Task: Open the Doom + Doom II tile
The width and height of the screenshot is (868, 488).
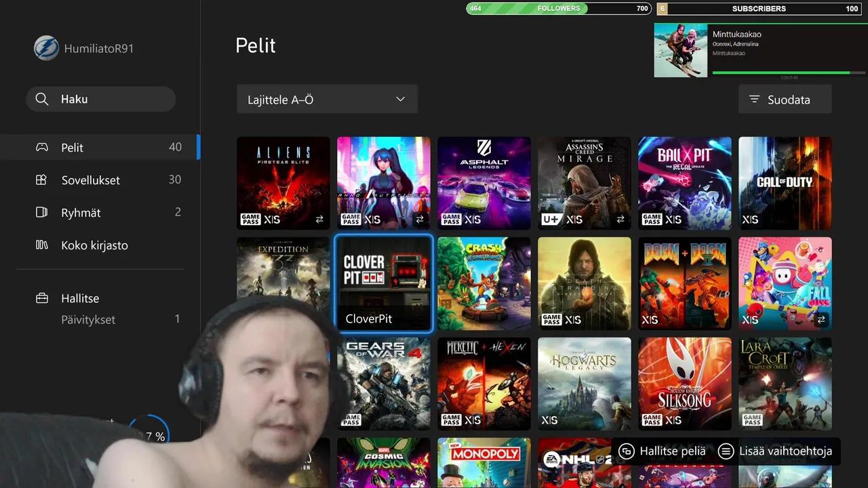Action: [685, 283]
